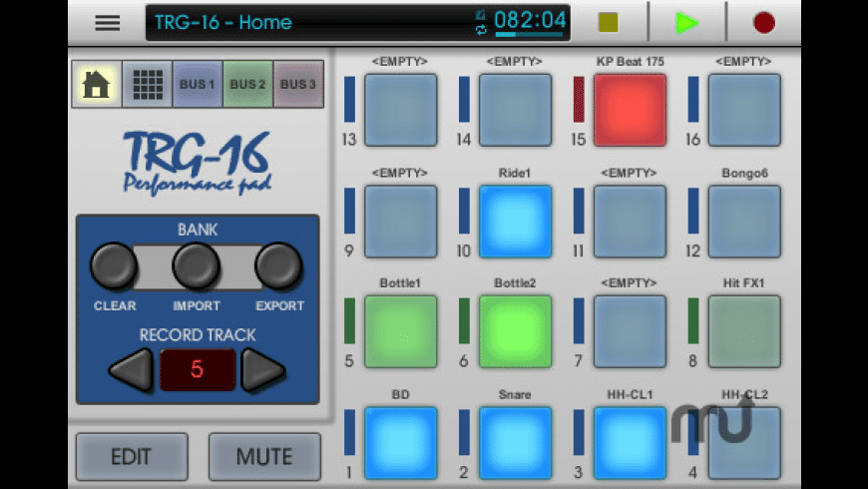Tap the empty pad 13
Screen dimensions: 868x489
(401, 110)
